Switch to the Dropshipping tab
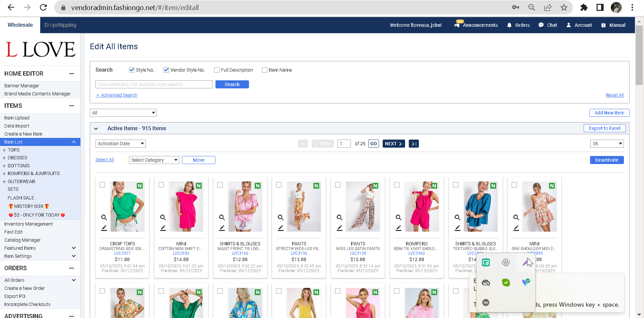Image resolution: width=644 pixels, height=318 pixels. 60,25
